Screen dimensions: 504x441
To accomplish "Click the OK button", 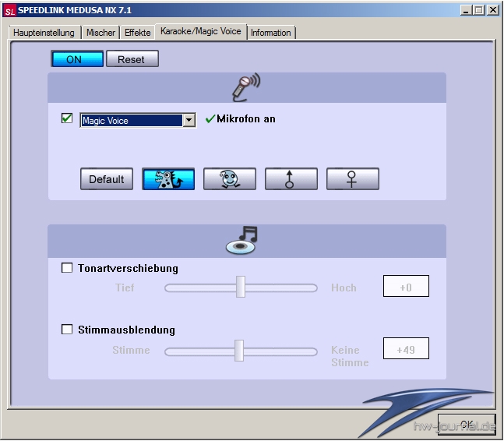I will [467, 425].
